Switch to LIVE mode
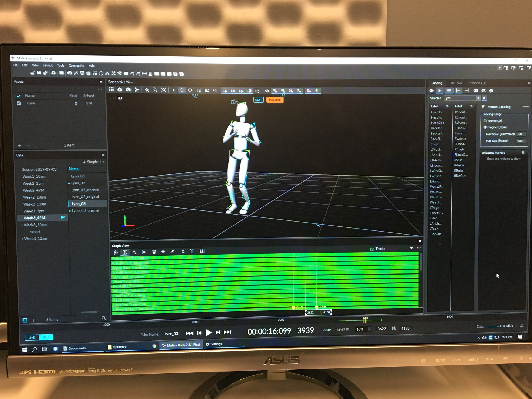The width and height of the screenshot is (532, 399). click(31, 338)
